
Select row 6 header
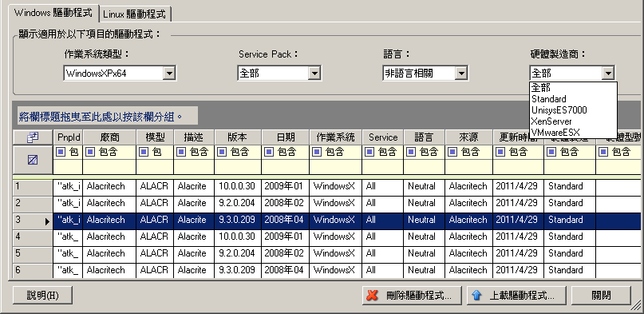(x=33, y=271)
